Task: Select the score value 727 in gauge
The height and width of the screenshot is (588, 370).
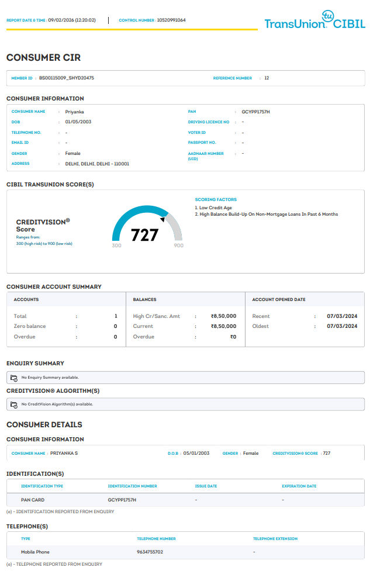Action: [x=145, y=235]
